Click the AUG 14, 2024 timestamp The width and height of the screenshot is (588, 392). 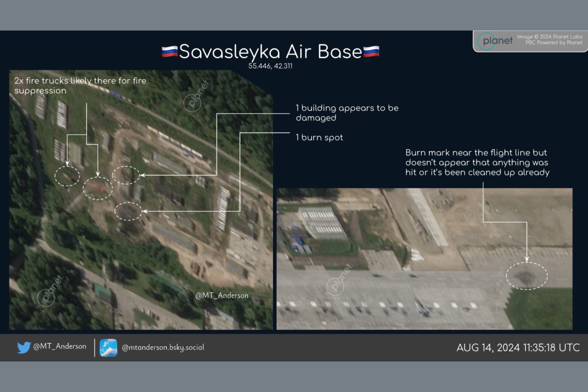[518, 348]
